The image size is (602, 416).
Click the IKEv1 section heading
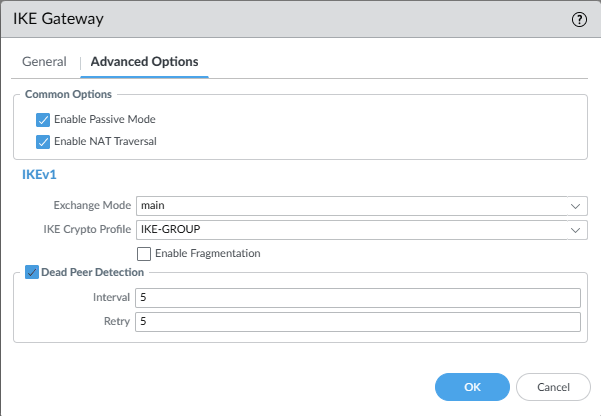41,176
